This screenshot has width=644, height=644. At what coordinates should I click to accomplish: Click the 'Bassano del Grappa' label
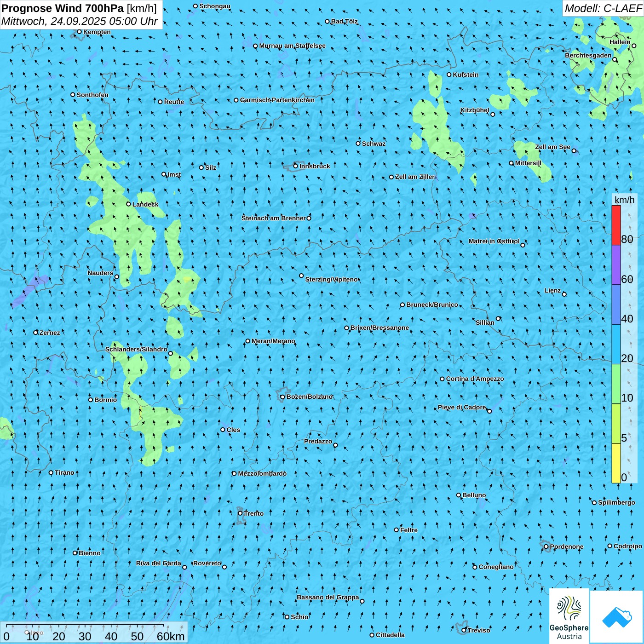[328, 597]
